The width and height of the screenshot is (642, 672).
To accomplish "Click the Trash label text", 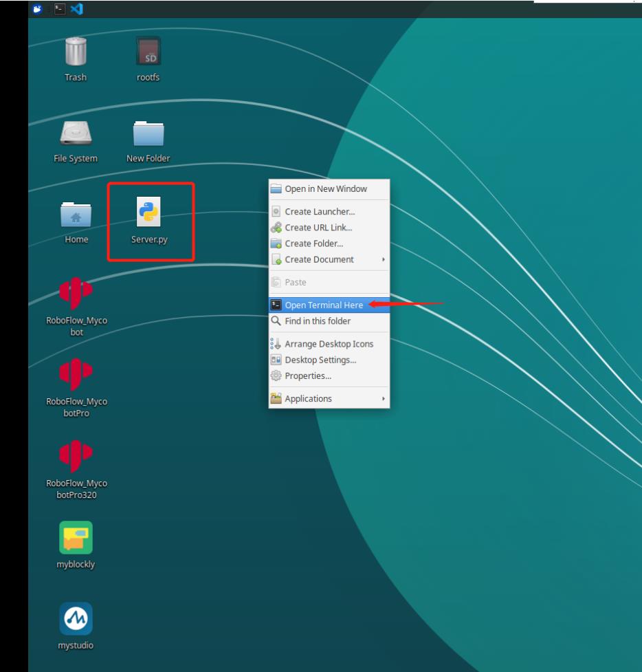I will coord(76,78).
